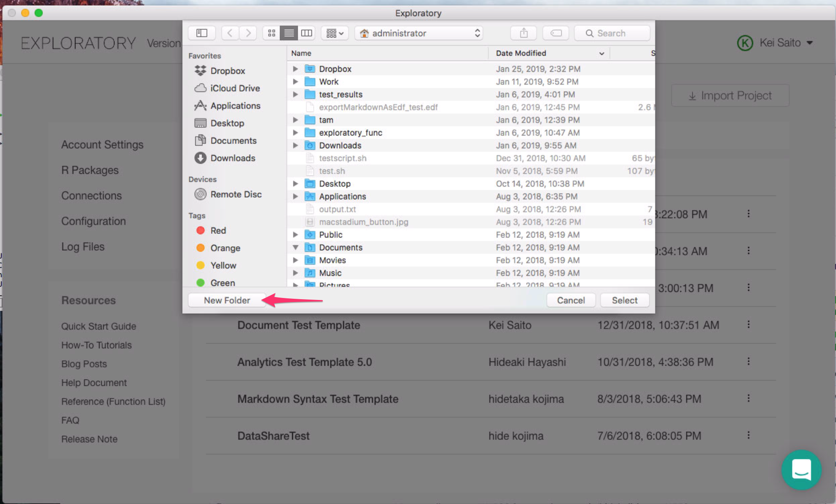Open Connections in Exploratory sidebar
This screenshot has width=836, height=504.
click(x=91, y=195)
